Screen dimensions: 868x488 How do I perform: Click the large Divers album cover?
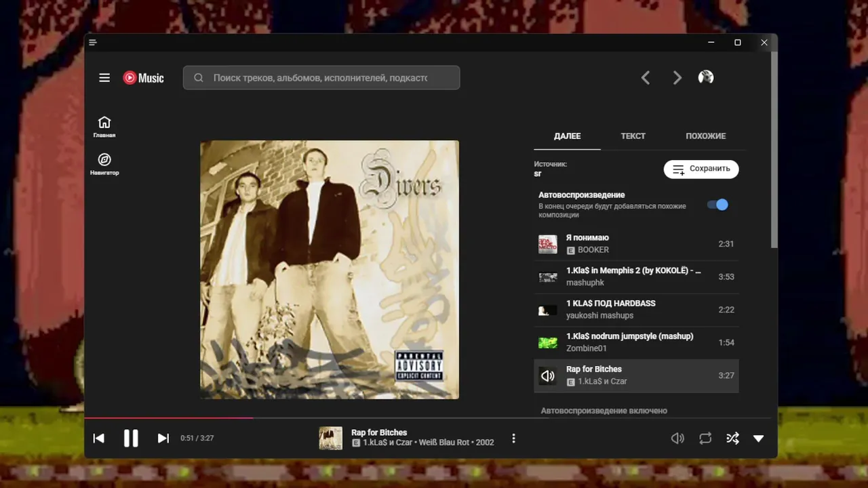330,270
